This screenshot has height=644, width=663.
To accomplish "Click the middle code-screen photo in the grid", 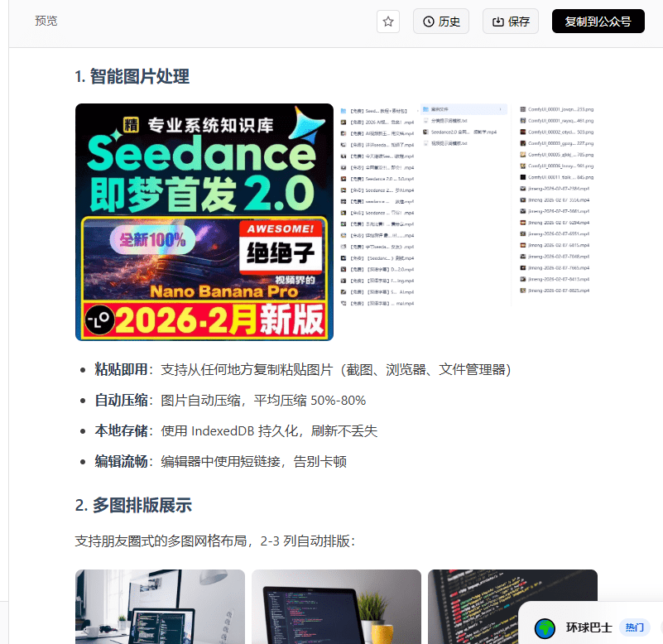I will [336, 607].
